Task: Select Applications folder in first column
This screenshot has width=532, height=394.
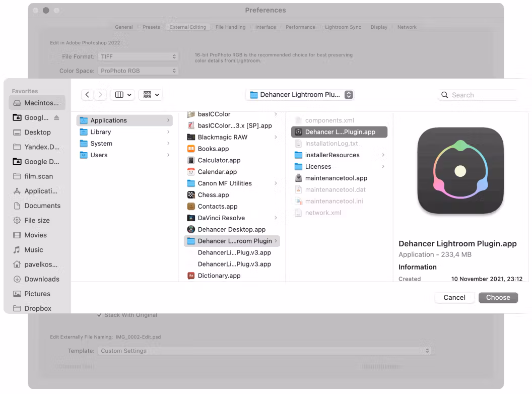Action: [124, 120]
